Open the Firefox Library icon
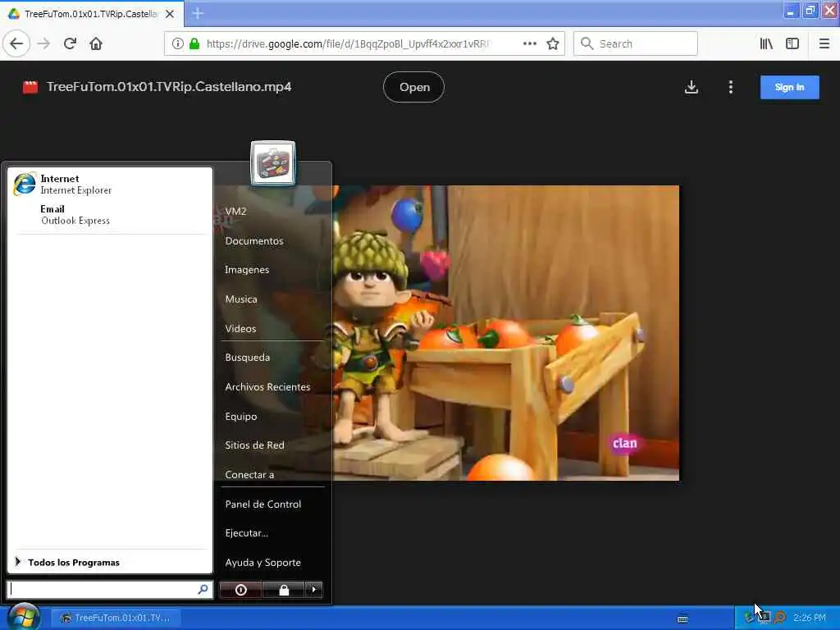 pos(766,43)
